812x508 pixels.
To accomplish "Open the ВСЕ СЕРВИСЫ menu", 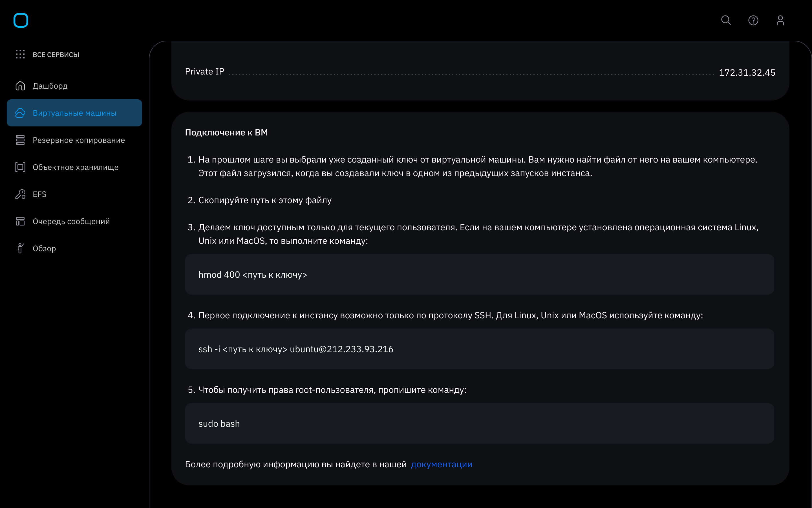I will [56, 54].
